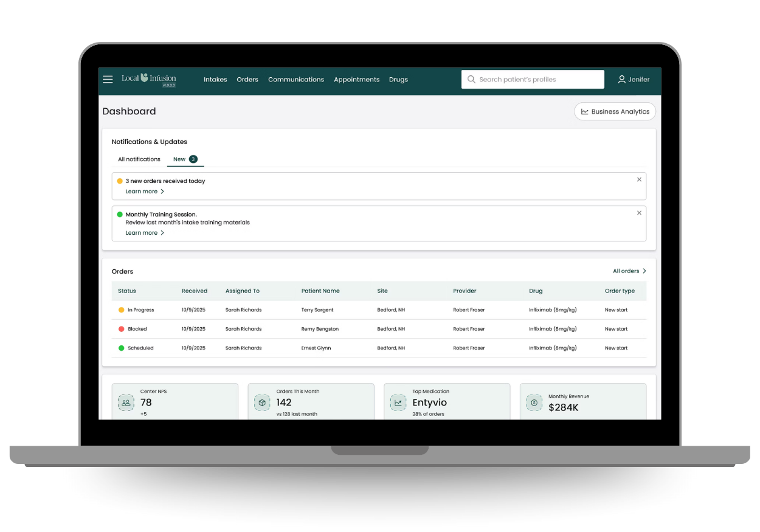Image resolution: width=760 pixels, height=532 pixels.
Task: Click the Business Analytics button
Action: click(x=615, y=111)
